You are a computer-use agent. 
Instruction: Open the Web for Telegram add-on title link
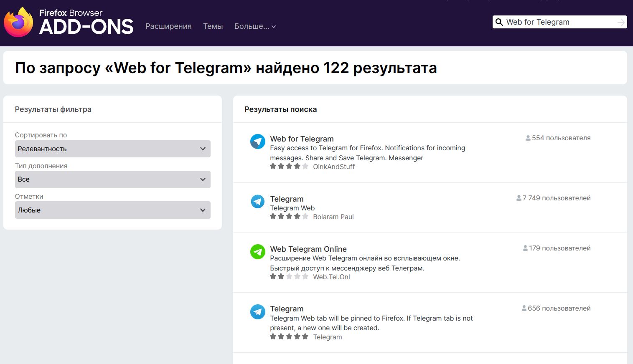point(302,139)
